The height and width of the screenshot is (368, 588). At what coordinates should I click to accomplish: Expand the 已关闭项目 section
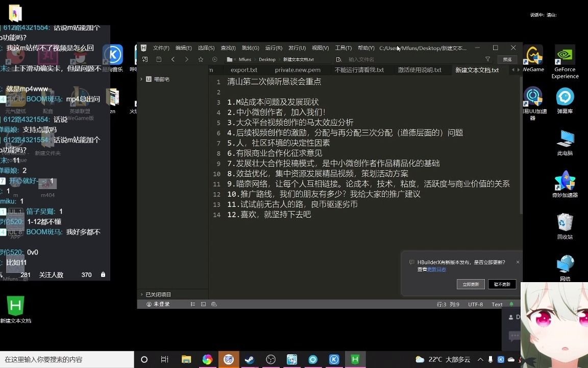pos(158,294)
